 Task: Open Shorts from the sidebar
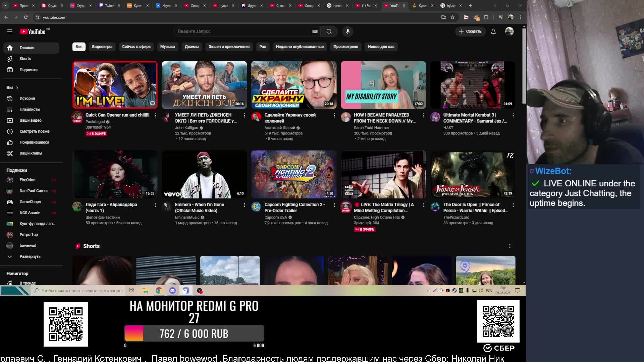(25, 59)
